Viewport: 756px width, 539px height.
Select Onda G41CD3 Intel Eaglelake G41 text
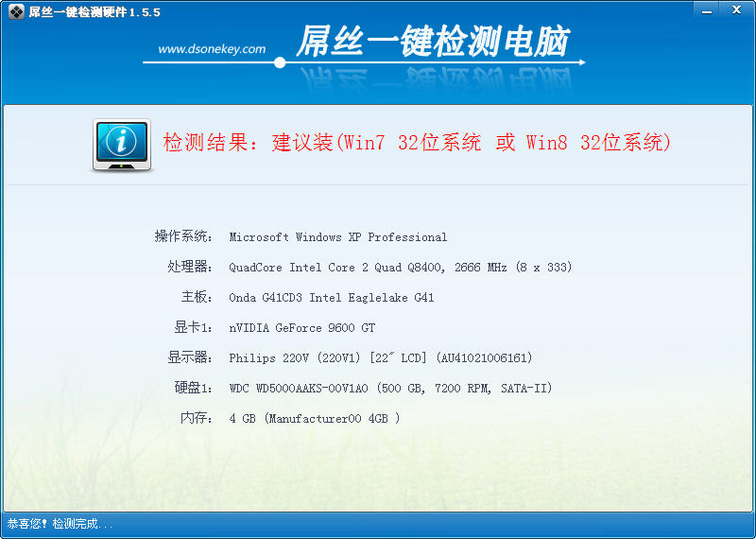tap(332, 298)
